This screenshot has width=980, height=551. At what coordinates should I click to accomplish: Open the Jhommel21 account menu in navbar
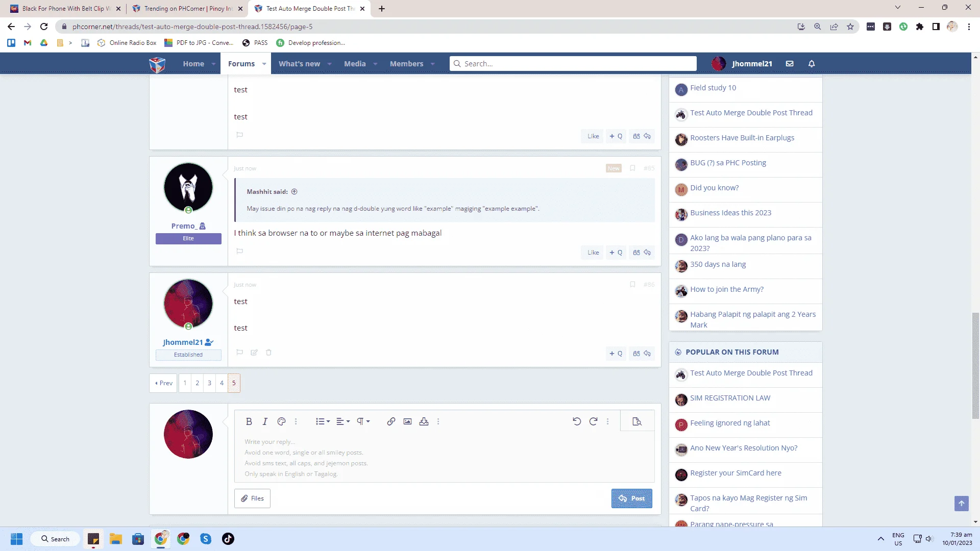742,64
